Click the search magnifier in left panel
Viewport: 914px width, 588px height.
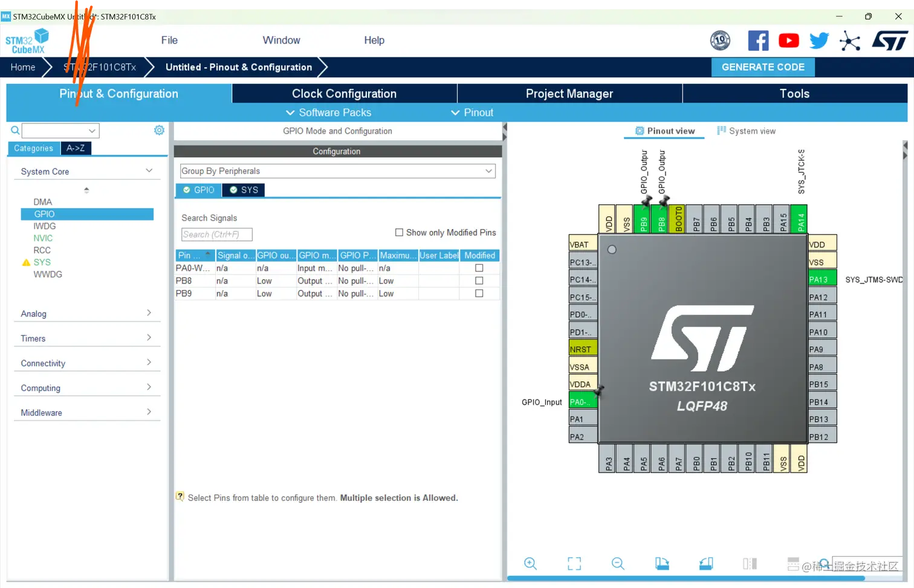(x=15, y=131)
